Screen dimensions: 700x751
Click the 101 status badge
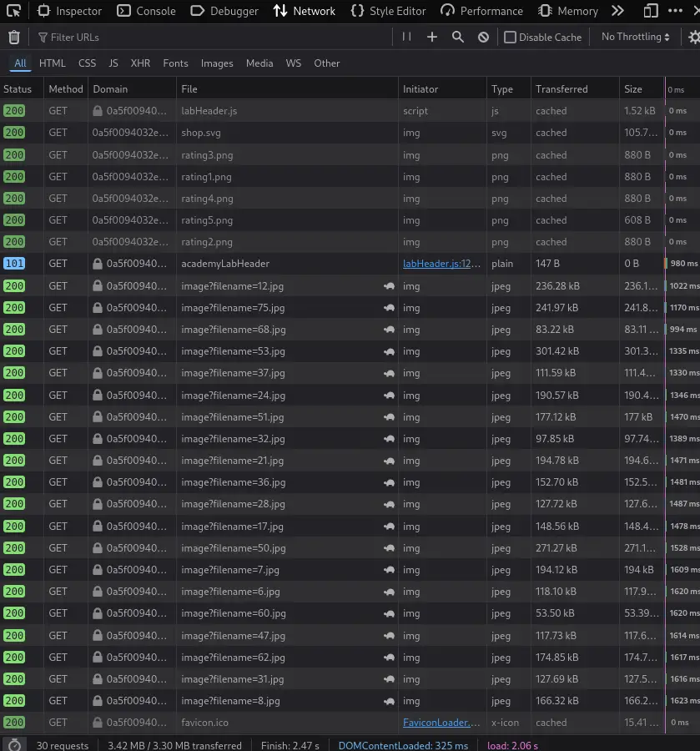pyautogui.click(x=14, y=264)
